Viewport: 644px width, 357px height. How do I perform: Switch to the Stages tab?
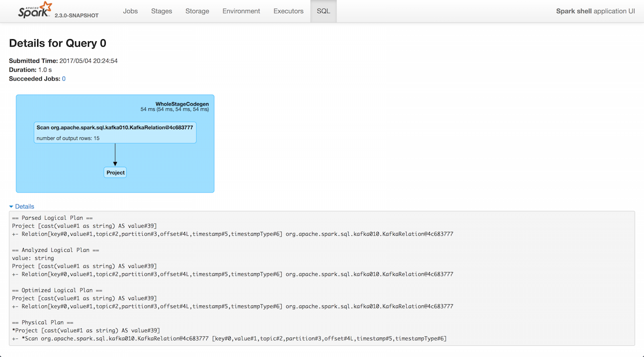[162, 11]
